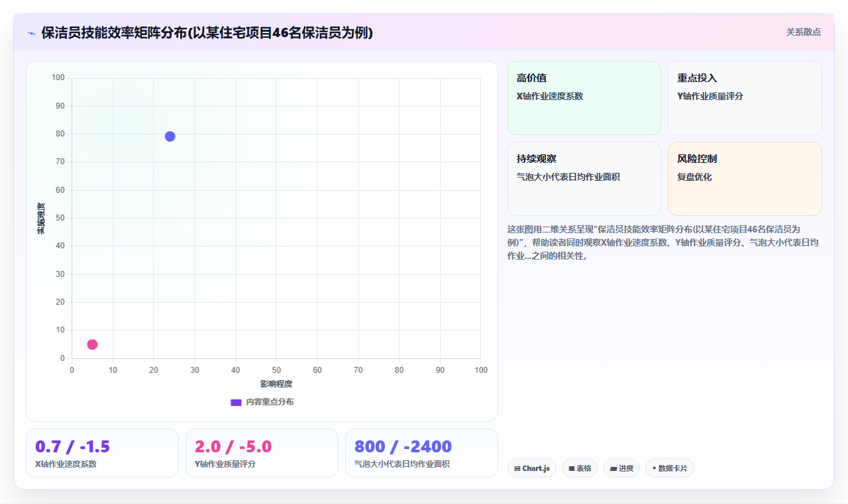Click the purple legend color box
The height and width of the screenshot is (504, 848).
coord(236,402)
